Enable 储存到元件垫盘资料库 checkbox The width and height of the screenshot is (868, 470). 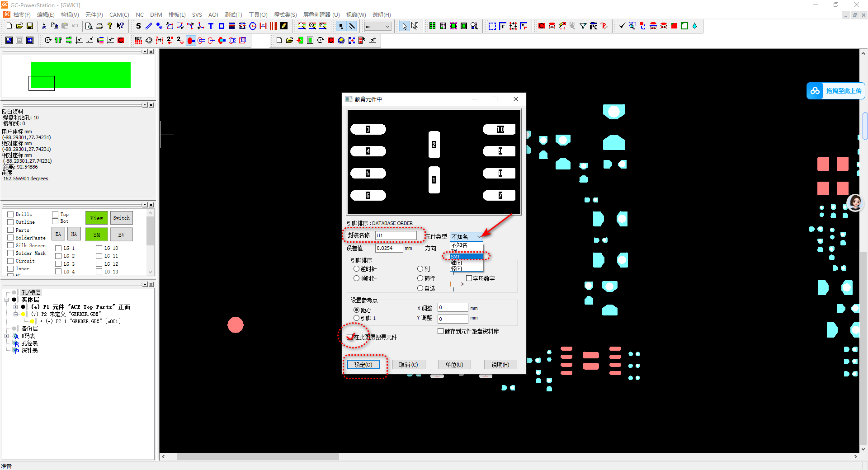(440, 331)
